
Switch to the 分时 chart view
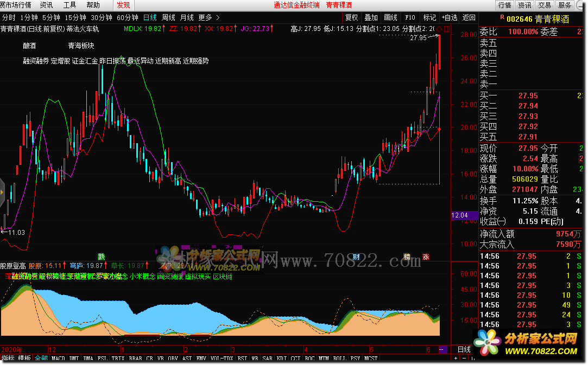click(9, 17)
